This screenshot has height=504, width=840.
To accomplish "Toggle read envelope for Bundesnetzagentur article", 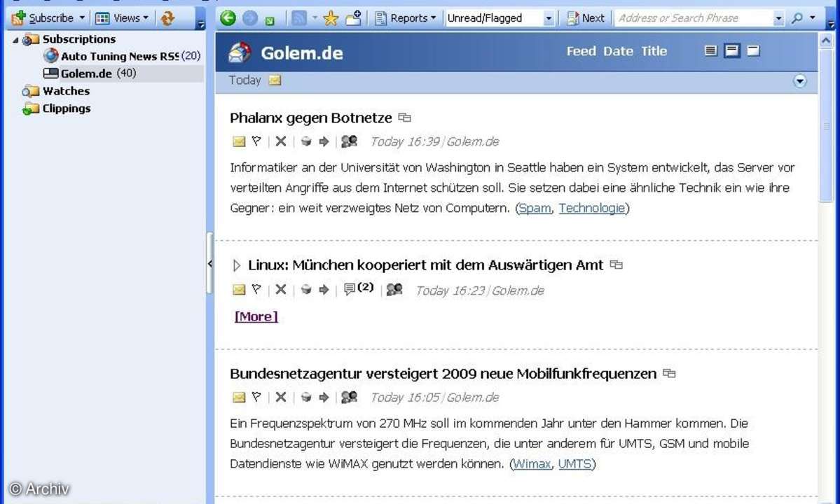I will (239, 397).
